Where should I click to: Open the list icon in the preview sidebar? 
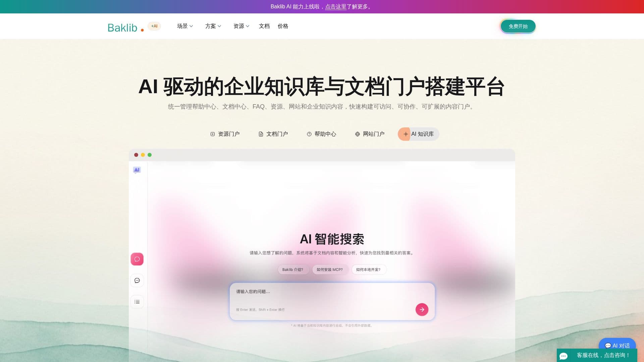pos(137,302)
